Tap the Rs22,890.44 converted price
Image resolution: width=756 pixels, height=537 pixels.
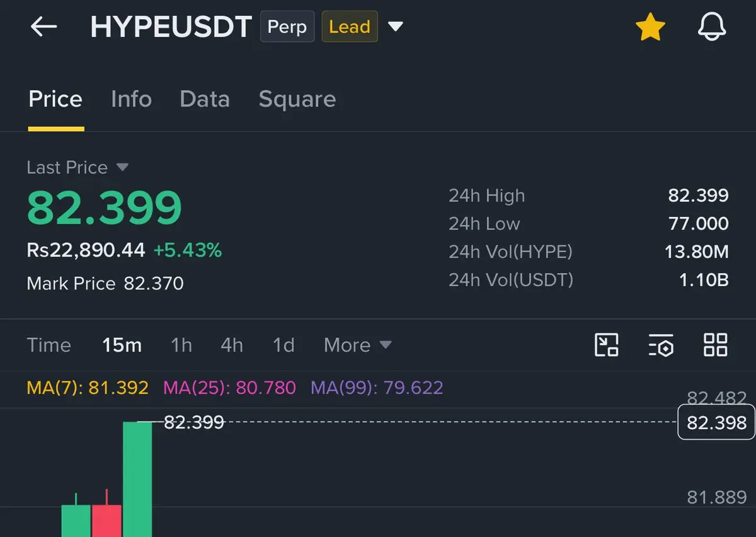tap(86, 250)
